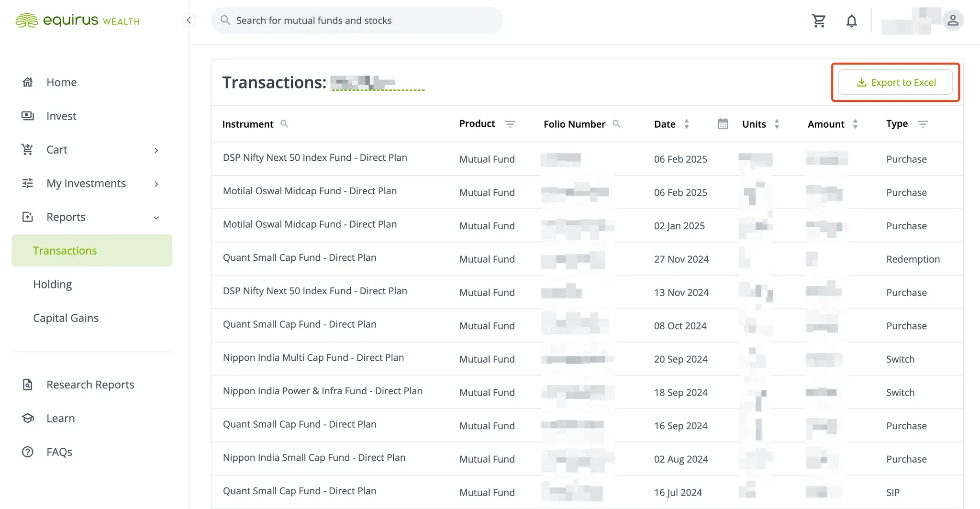Expand the My Investments submenu arrow
Image resolution: width=980 pixels, height=509 pixels.
click(156, 184)
